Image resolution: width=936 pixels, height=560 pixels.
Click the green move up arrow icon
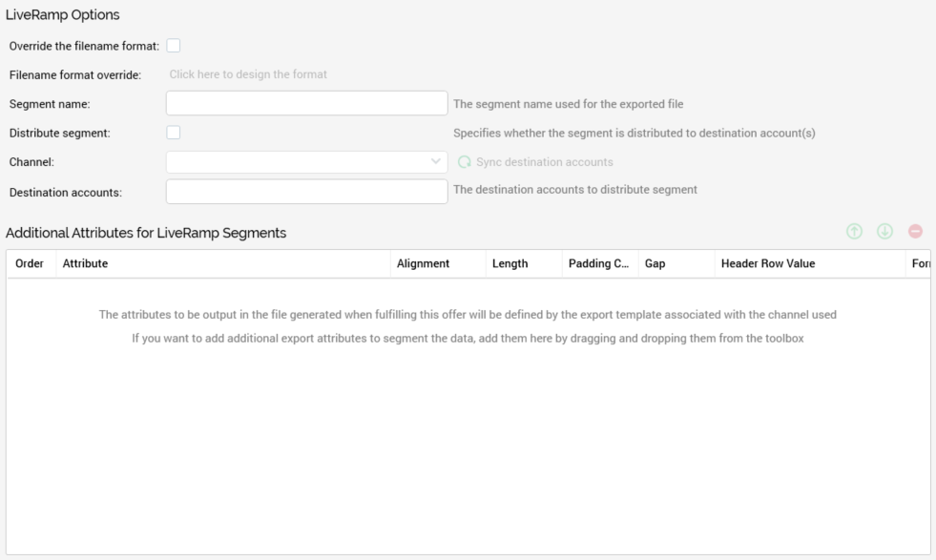point(853,232)
